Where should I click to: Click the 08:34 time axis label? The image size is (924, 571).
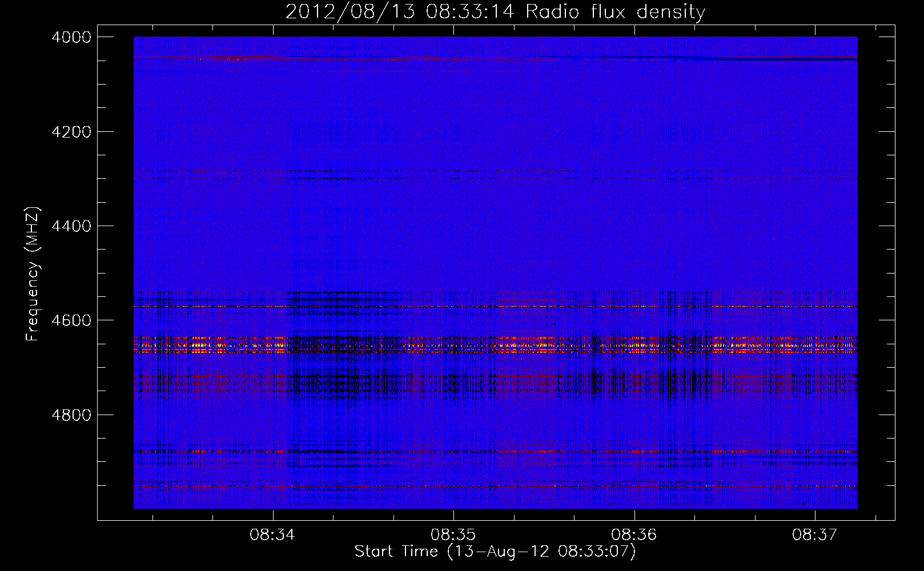coord(272,534)
